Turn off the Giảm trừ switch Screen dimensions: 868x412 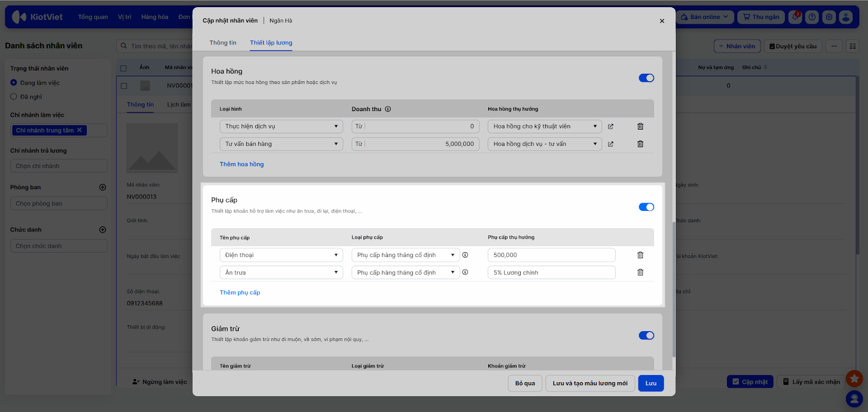pos(646,336)
